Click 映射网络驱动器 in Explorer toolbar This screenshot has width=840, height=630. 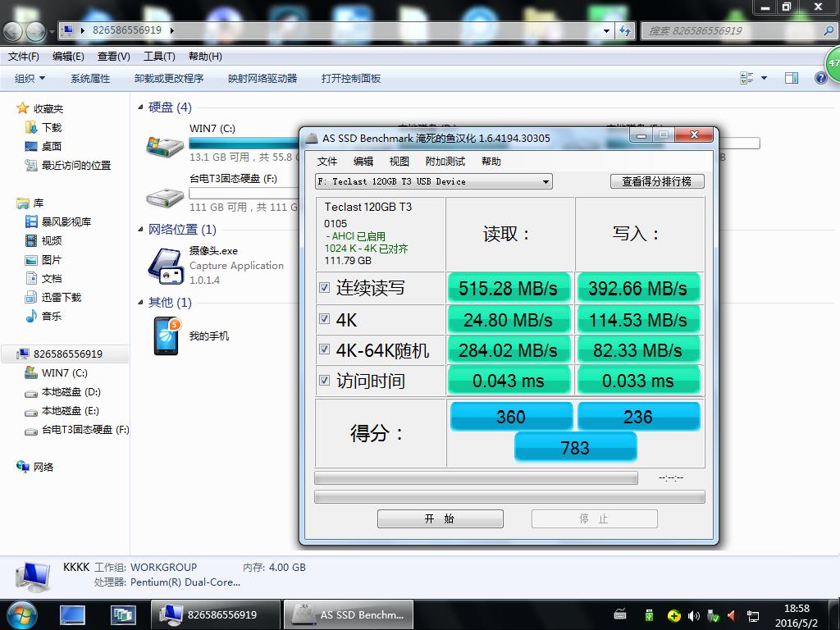pyautogui.click(x=262, y=78)
